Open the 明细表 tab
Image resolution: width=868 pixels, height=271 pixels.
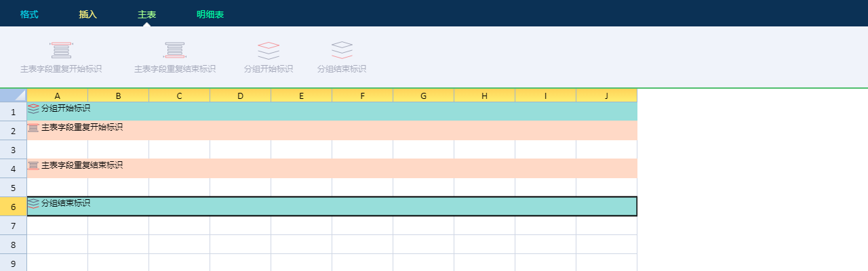pyautogui.click(x=210, y=14)
